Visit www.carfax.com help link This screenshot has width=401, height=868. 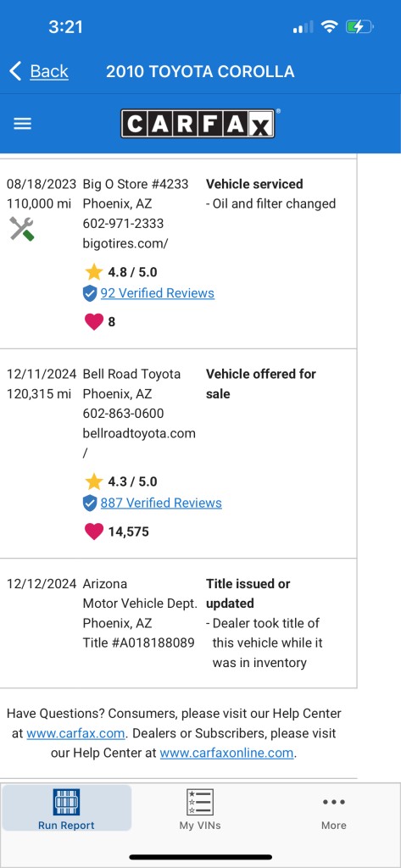75,733
